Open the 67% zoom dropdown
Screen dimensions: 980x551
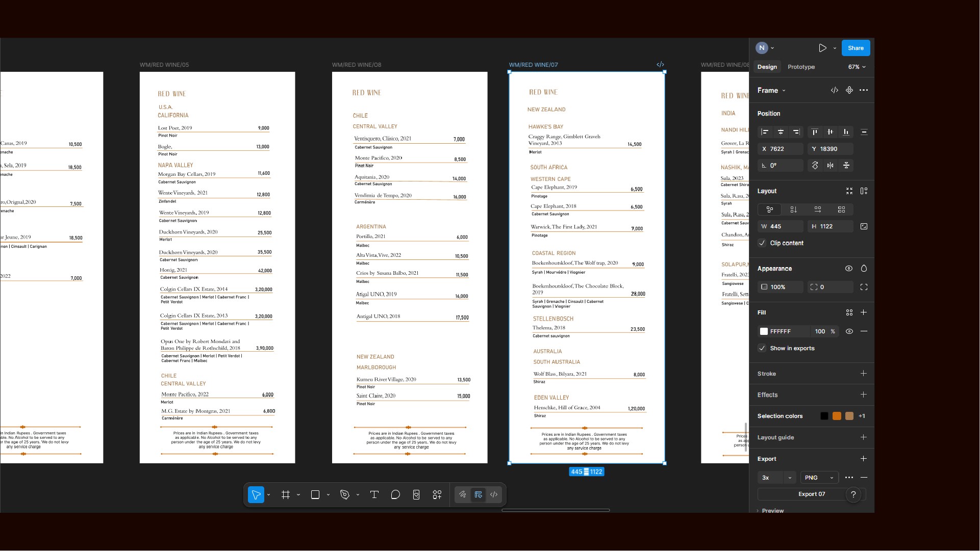pyautogui.click(x=857, y=67)
